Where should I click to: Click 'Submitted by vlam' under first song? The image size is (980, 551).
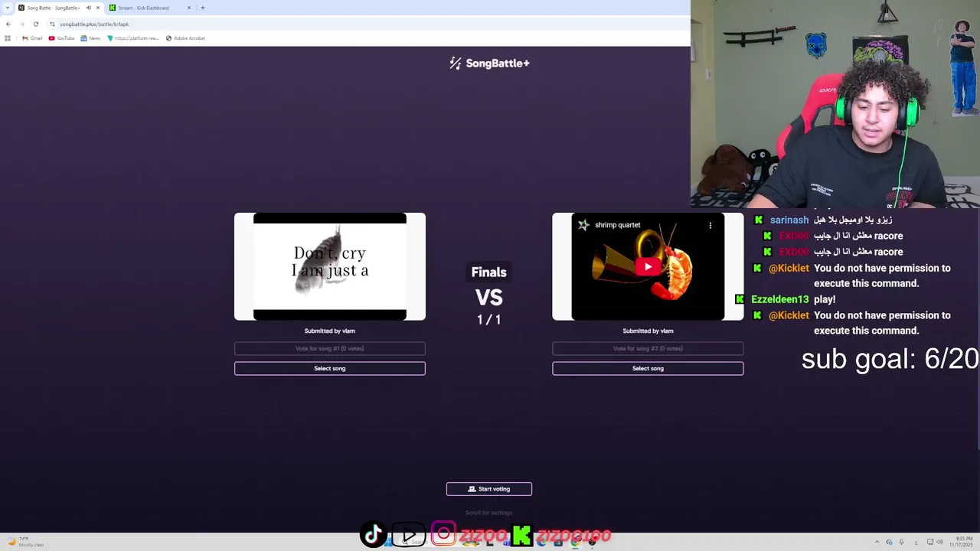click(330, 331)
